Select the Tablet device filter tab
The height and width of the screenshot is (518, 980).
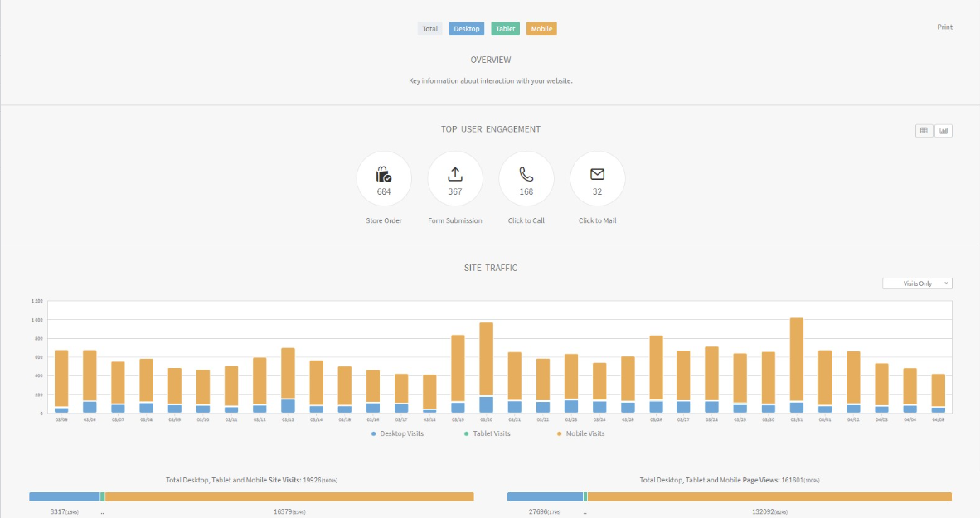(505, 29)
